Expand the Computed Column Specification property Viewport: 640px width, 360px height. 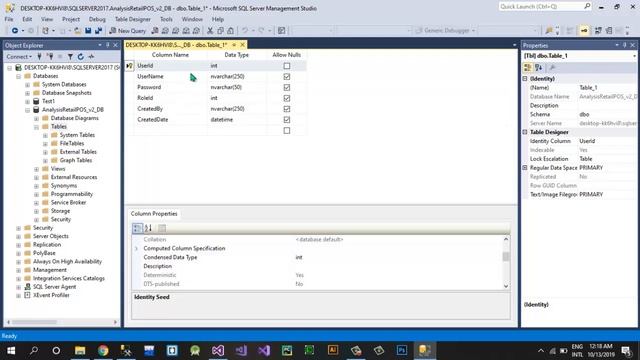[x=136, y=249]
